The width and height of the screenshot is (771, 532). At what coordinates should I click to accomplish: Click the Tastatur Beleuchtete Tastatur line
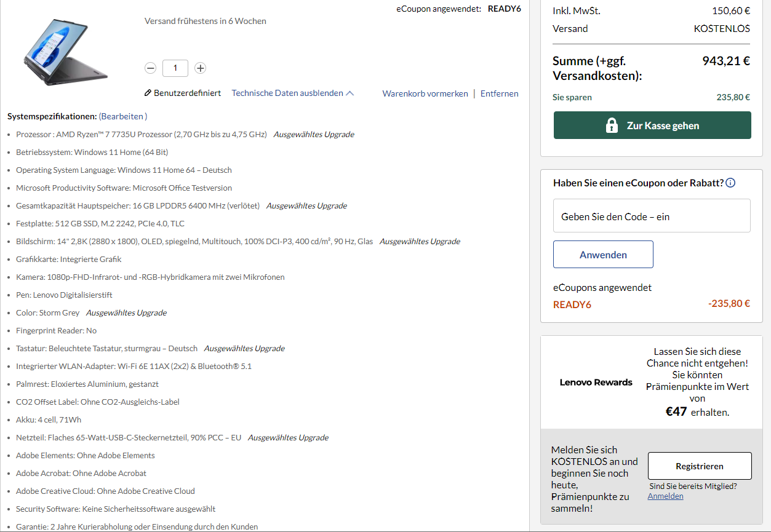107,348
